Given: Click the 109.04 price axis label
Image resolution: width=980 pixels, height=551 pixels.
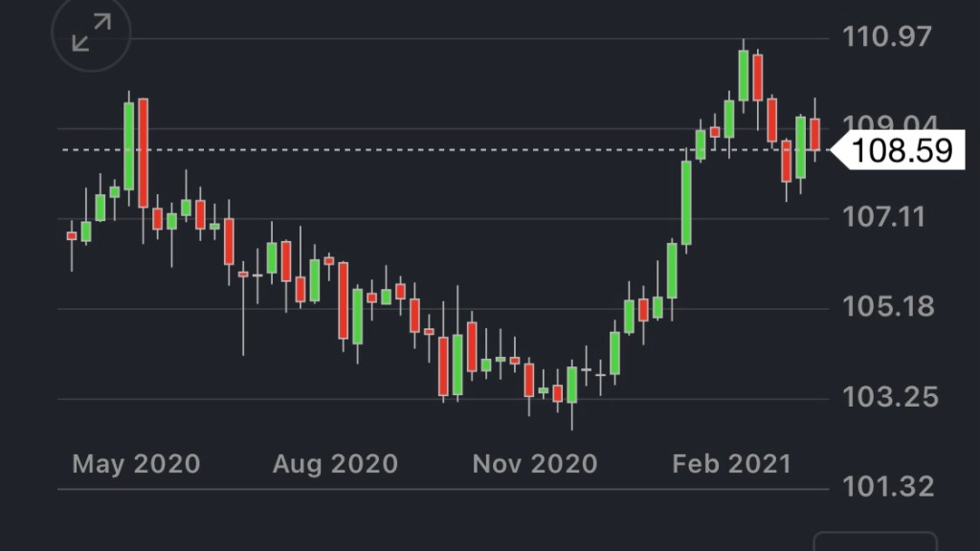Looking at the screenshot, I should click(886, 125).
